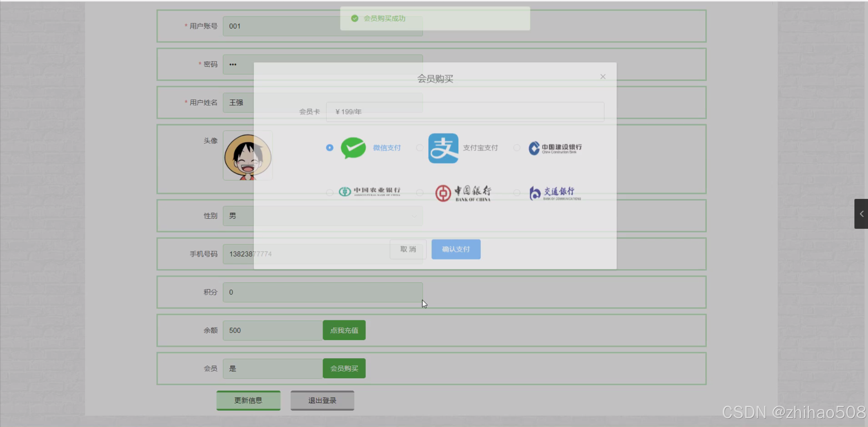Click the Alipay logo icon
This screenshot has width=868, height=427.
[x=443, y=148]
